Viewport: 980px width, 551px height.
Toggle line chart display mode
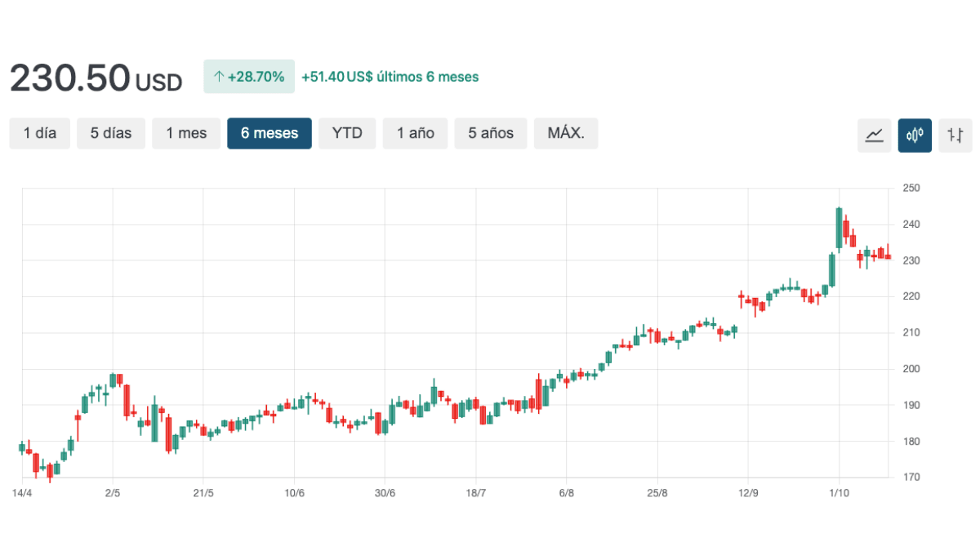click(874, 135)
